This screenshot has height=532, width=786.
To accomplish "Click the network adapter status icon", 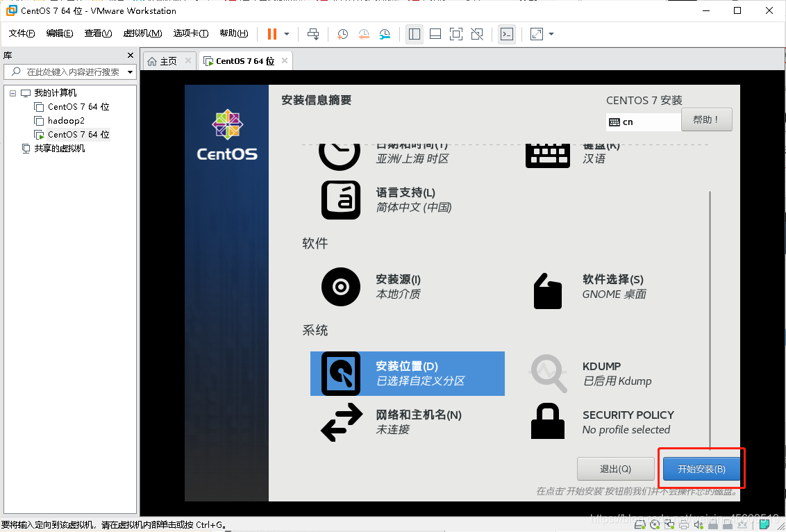I will (x=670, y=525).
